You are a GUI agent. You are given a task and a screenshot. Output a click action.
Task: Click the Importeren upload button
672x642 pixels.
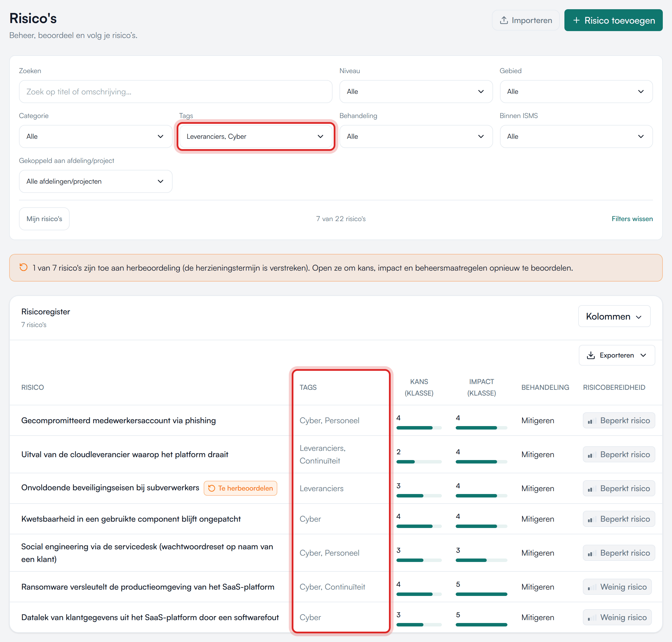[x=525, y=20]
